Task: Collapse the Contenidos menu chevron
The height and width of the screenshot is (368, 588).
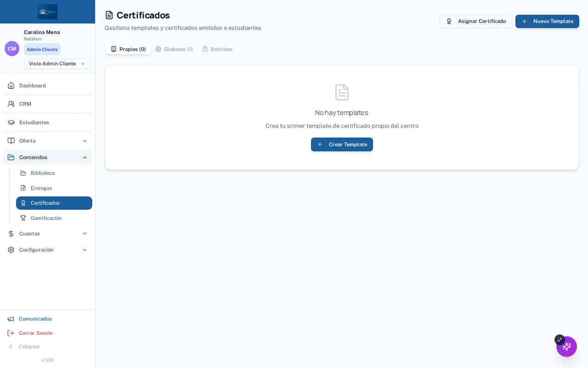Action: point(85,157)
